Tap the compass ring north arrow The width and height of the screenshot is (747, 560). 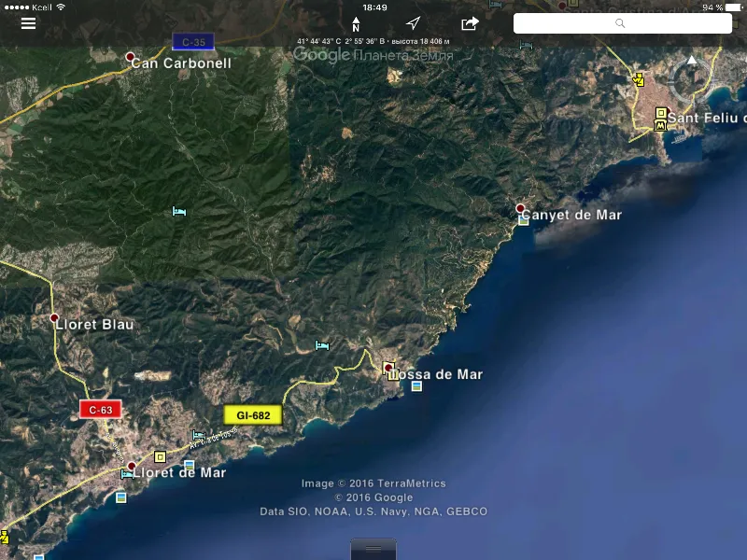click(x=692, y=60)
